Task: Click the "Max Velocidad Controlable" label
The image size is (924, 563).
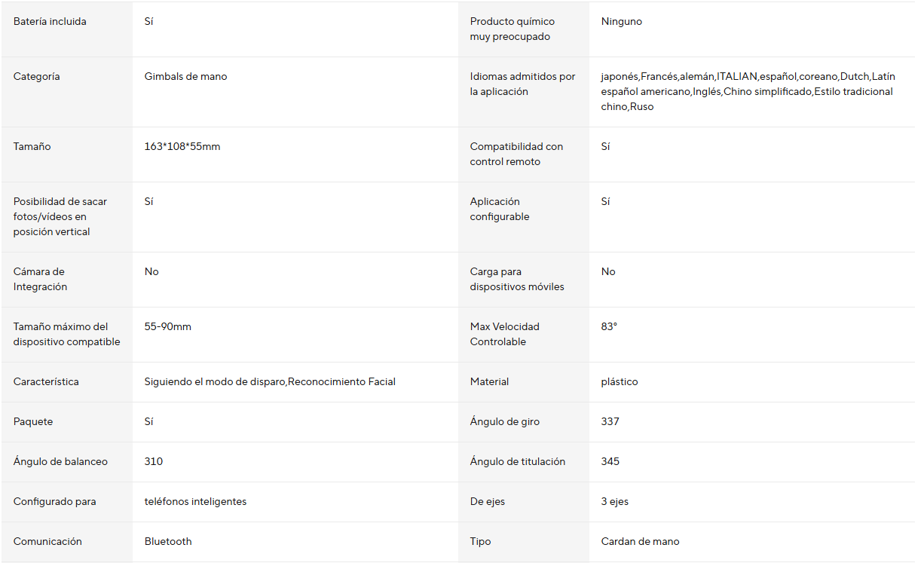Action: pyautogui.click(x=505, y=335)
